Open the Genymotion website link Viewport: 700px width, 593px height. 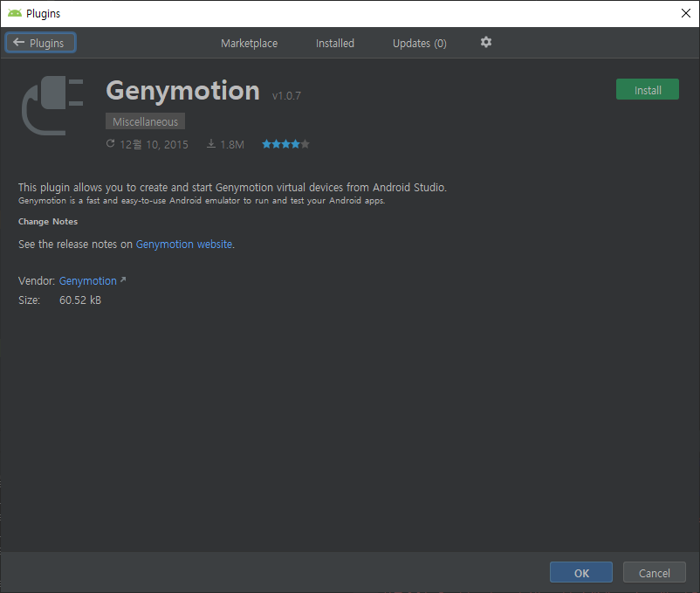coord(184,245)
